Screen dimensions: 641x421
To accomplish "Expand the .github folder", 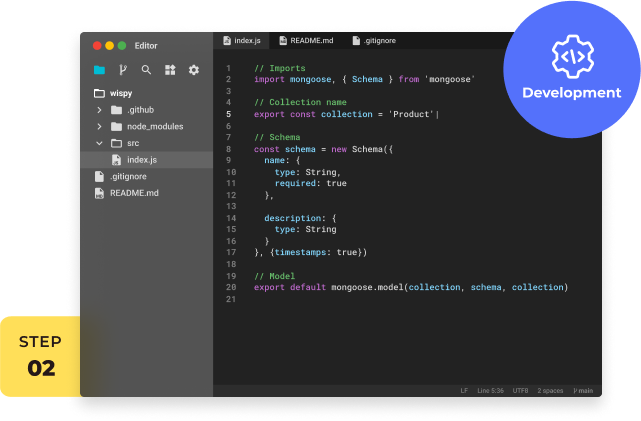I will point(99,110).
